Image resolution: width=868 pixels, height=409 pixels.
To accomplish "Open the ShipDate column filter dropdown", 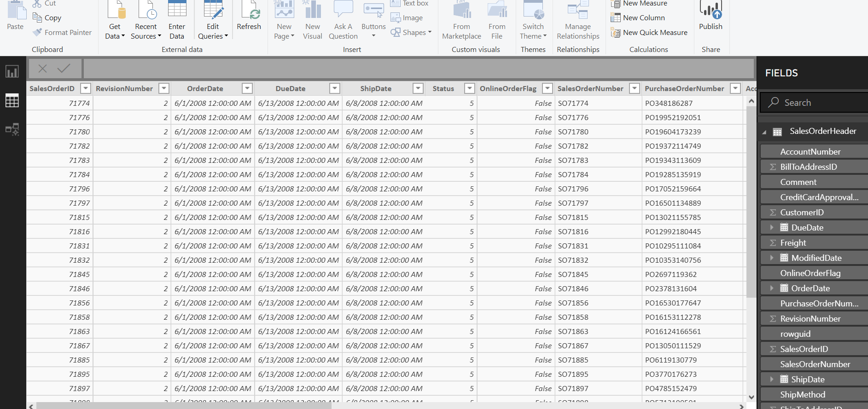I will [418, 88].
